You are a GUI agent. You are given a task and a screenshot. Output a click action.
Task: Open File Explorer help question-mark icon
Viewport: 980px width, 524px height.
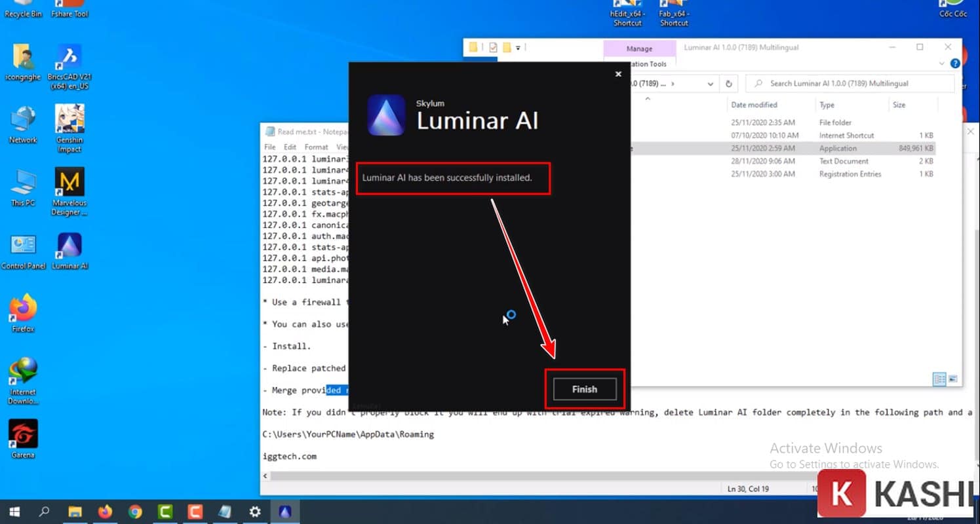[955, 64]
